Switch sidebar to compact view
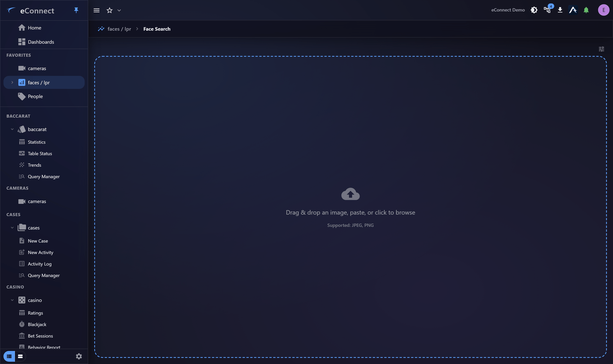 coord(20,356)
